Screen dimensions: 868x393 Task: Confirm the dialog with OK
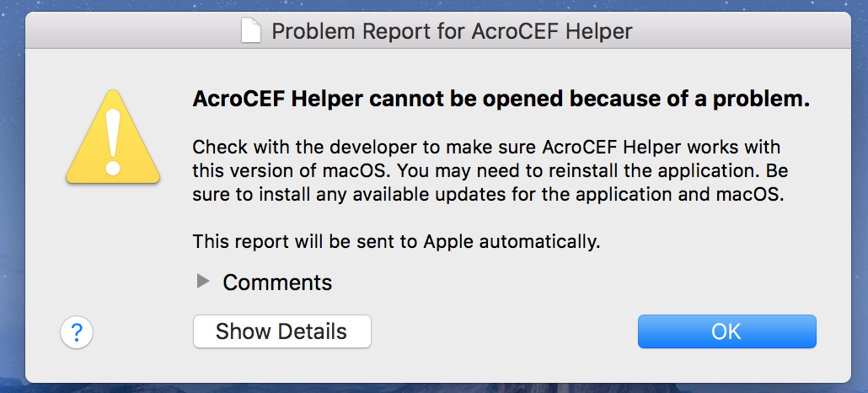pyautogui.click(x=726, y=331)
